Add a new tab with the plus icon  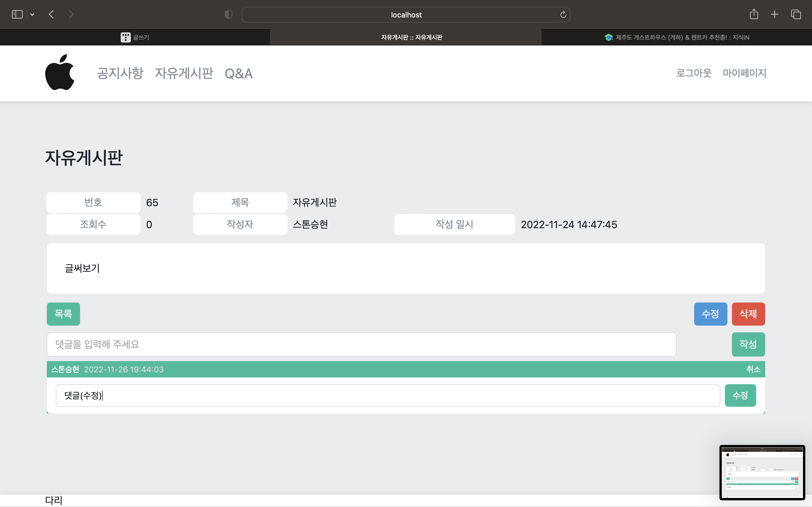pos(775,14)
